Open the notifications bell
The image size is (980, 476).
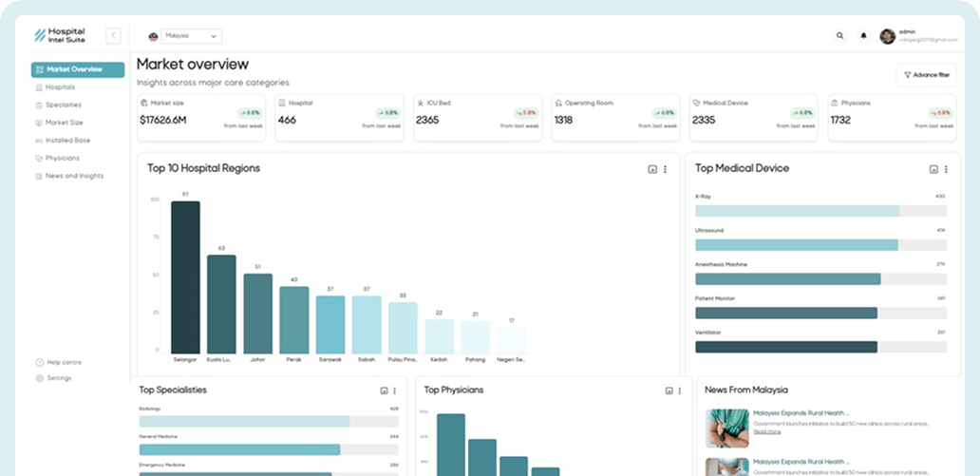point(863,36)
